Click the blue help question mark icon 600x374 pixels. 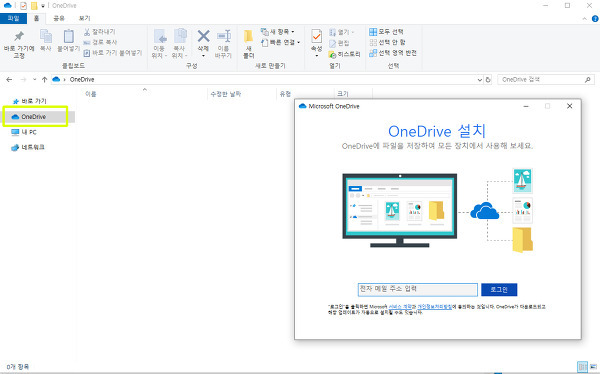point(595,18)
